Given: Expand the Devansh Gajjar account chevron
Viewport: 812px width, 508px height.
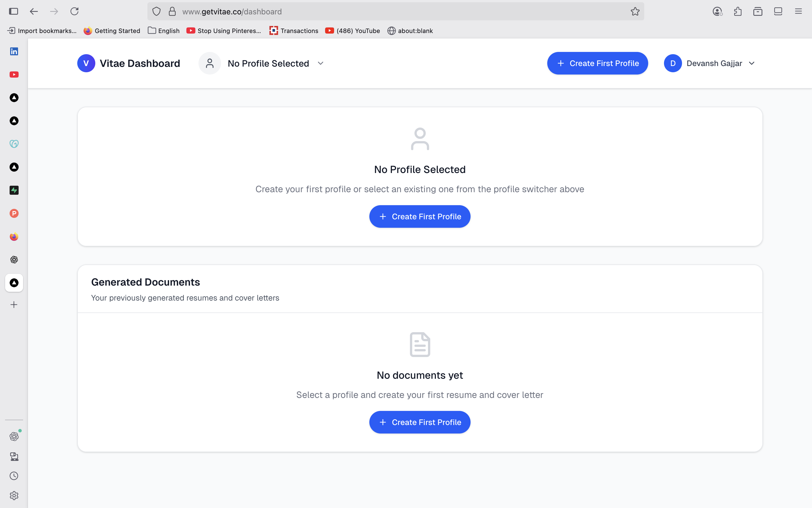Looking at the screenshot, I should click(x=752, y=63).
